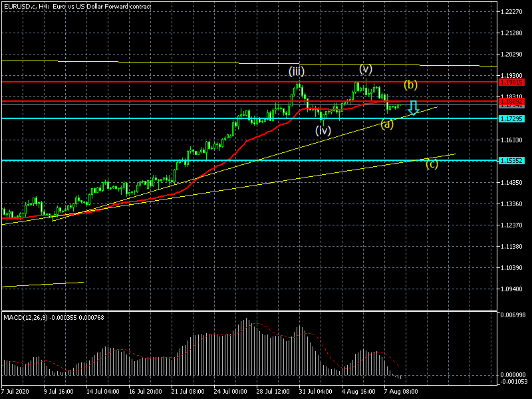
Task: Click the 0.006998 MACD scale value
Action: coord(513,315)
